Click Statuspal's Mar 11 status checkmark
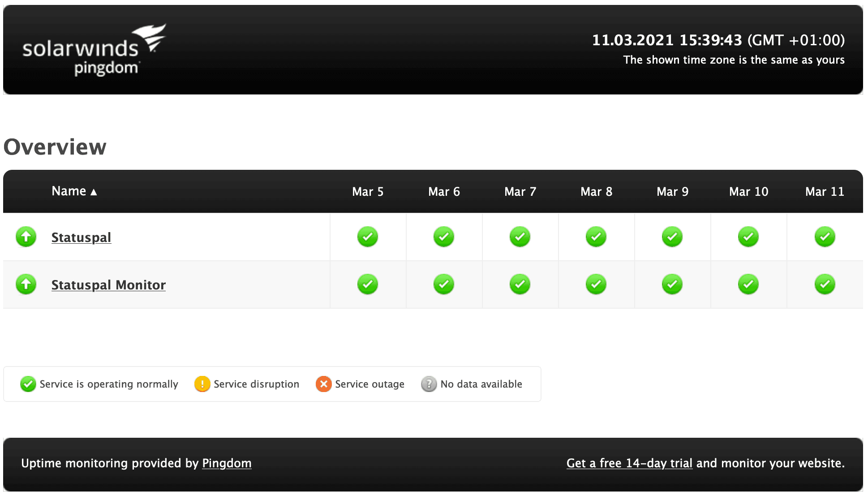868x496 pixels. pyautogui.click(x=825, y=237)
